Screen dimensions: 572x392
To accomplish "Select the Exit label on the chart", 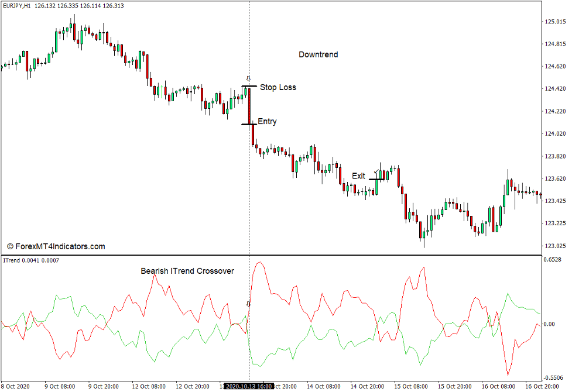I will pos(360,174).
